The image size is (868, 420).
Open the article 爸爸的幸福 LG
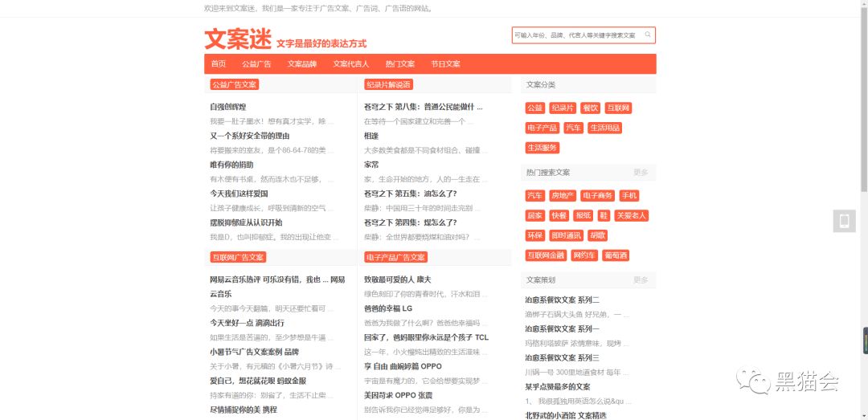(388, 308)
